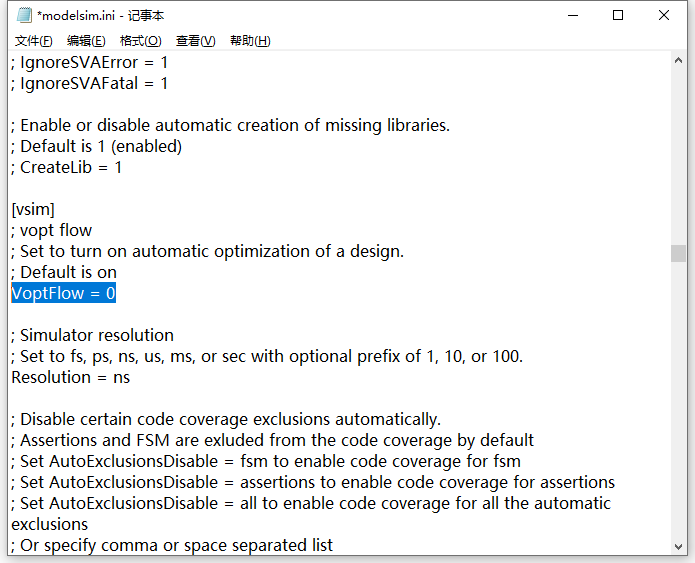Click the 'Enable or disable automatic creation' line

[230, 125]
